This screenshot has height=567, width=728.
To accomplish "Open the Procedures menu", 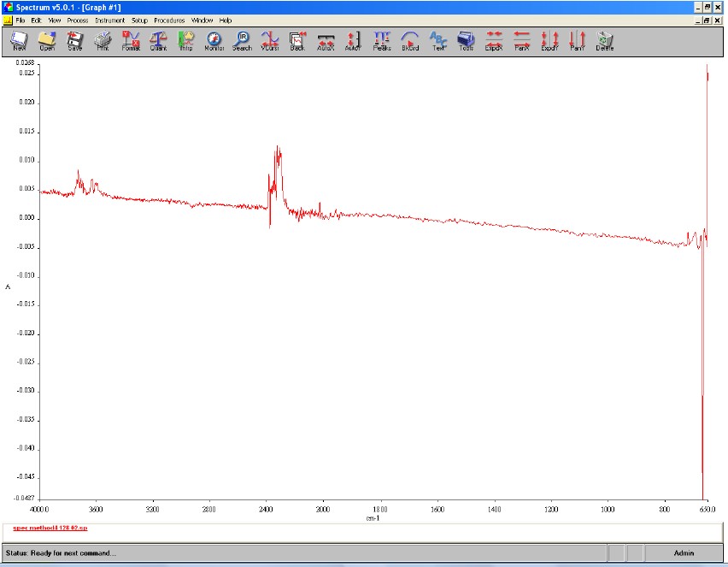I will (x=169, y=21).
